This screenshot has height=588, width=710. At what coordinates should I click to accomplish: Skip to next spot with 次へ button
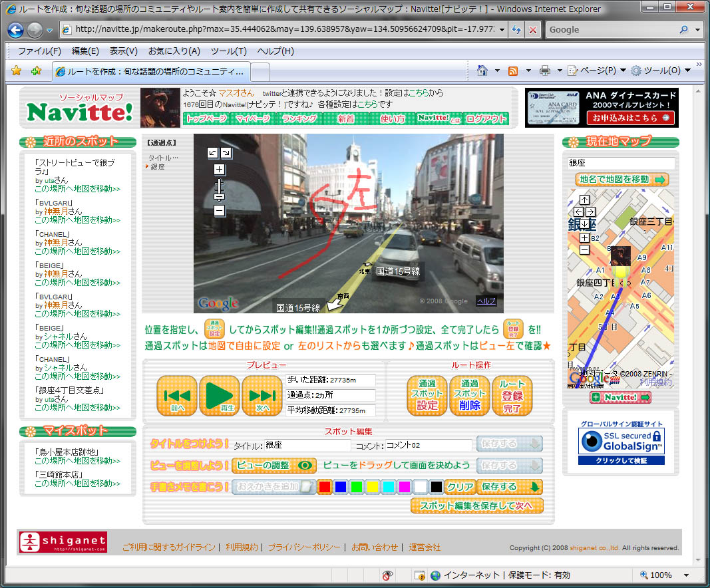(262, 396)
